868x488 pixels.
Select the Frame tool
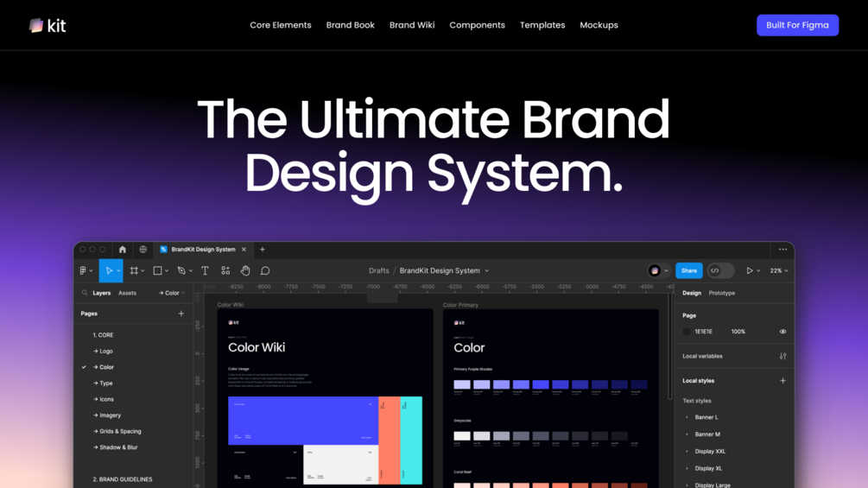(x=134, y=270)
